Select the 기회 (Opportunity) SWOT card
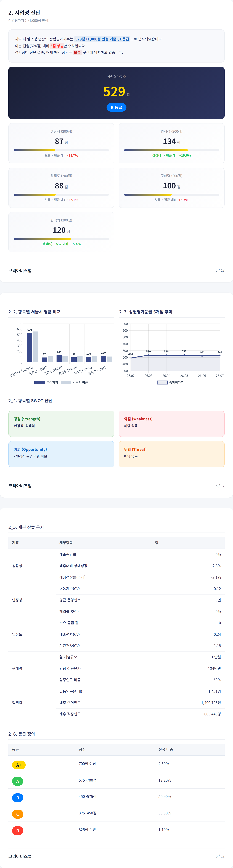This screenshot has height=868, width=233. point(61,454)
